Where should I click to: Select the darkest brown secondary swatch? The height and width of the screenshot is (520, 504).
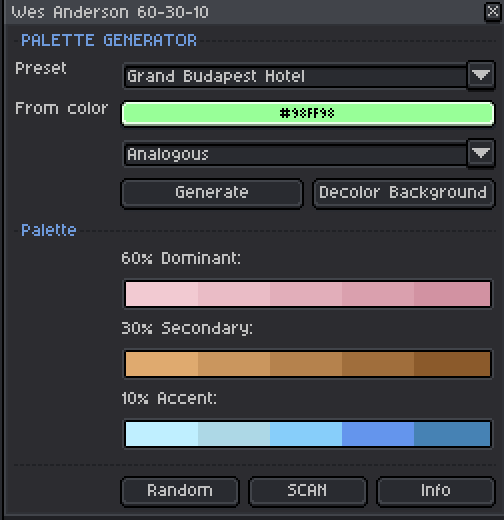[452, 364]
